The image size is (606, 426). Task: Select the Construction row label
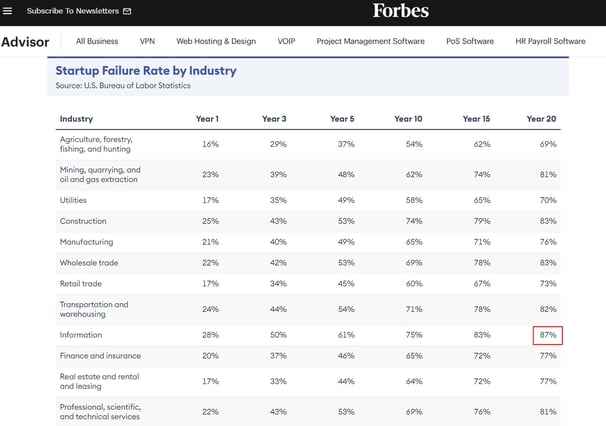84,220
